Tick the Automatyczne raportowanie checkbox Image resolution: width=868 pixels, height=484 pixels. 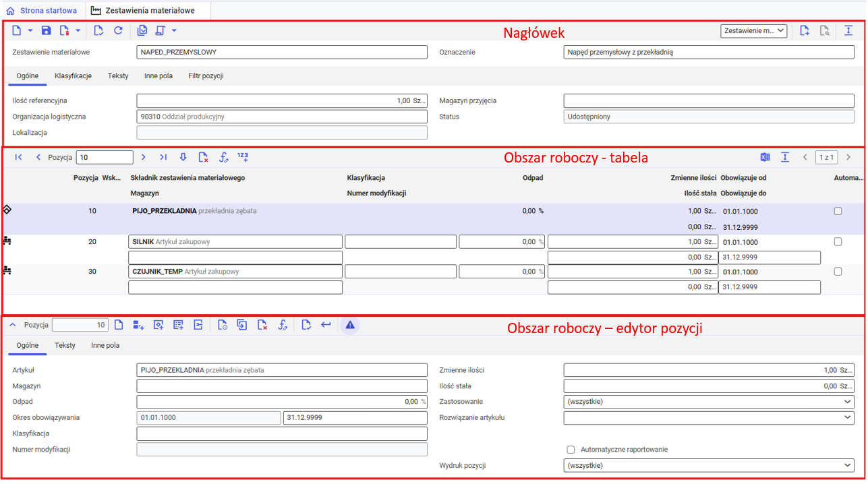(x=571, y=450)
